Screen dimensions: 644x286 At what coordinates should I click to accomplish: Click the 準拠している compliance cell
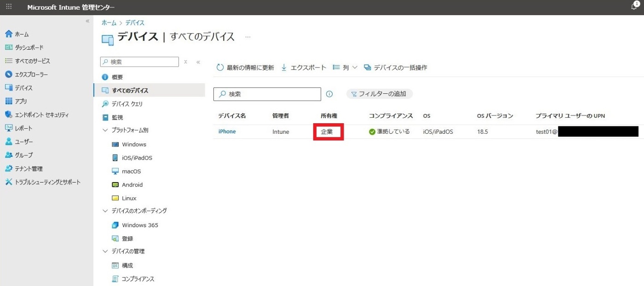389,132
